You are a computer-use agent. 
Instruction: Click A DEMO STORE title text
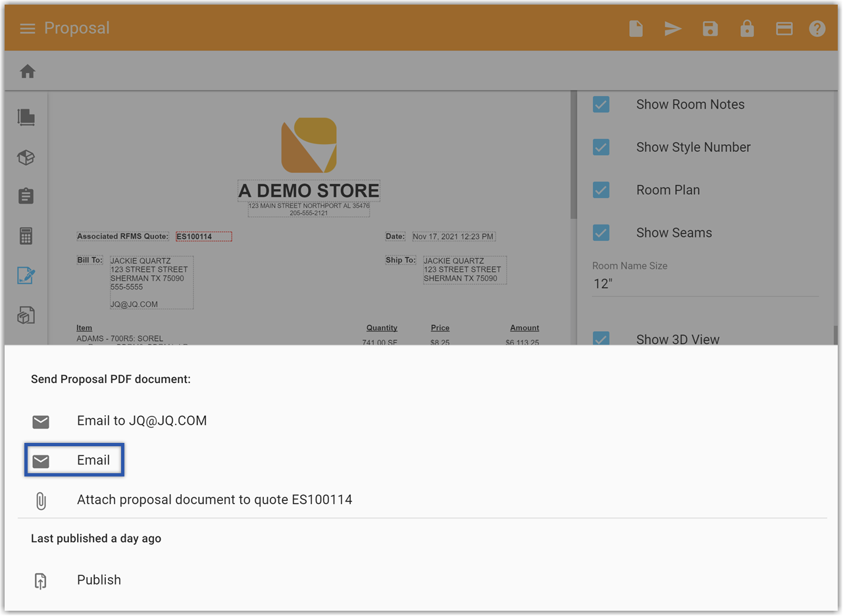click(309, 191)
